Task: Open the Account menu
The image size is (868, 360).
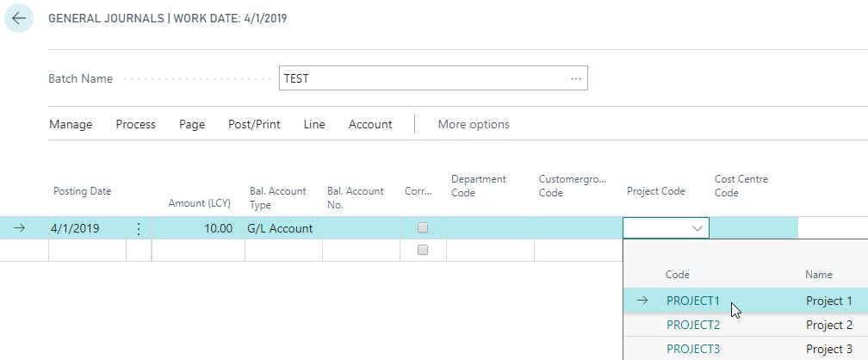Action: pyautogui.click(x=370, y=124)
